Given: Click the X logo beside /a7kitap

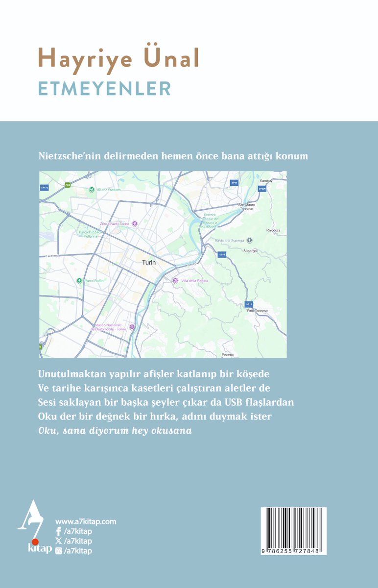Looking at the screenshot, I should tap(59, 541).
